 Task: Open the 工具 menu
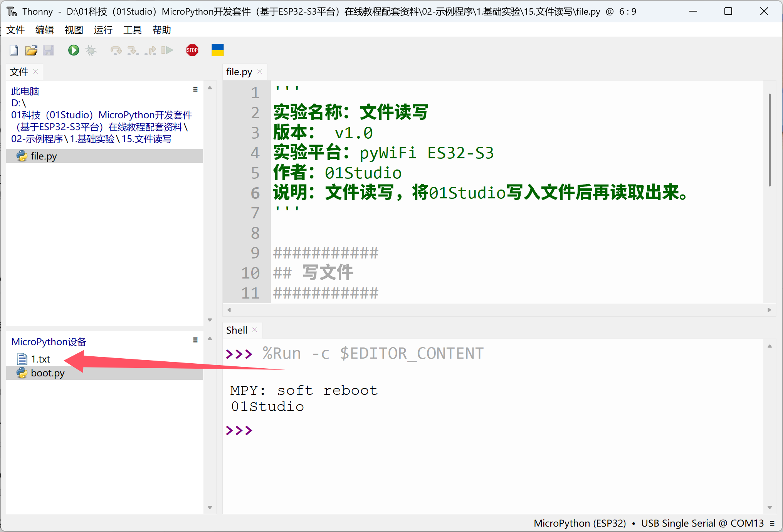pos(132,30)
